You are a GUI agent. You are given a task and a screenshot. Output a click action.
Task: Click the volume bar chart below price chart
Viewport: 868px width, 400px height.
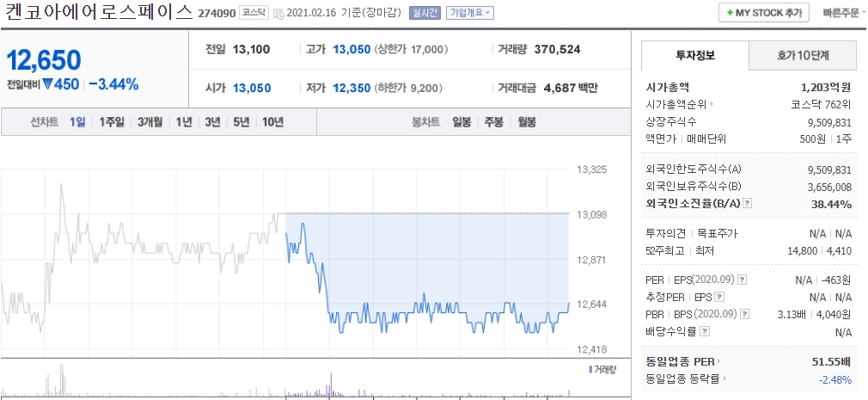[285, 381]
